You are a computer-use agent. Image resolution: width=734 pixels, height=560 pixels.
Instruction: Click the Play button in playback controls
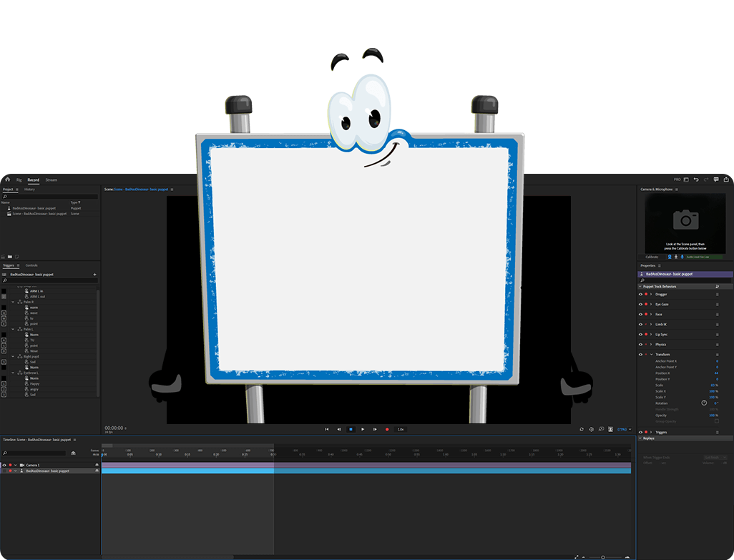(x=363, y=429)
